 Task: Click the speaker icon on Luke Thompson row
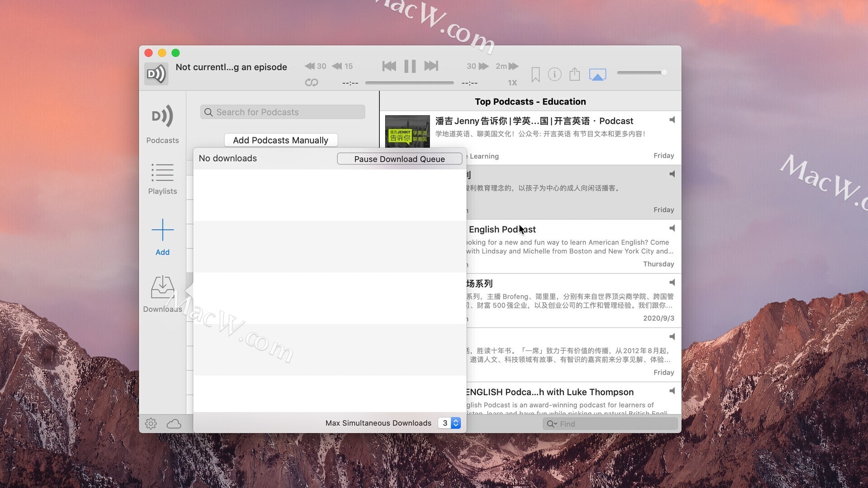[x=672, y=391]
